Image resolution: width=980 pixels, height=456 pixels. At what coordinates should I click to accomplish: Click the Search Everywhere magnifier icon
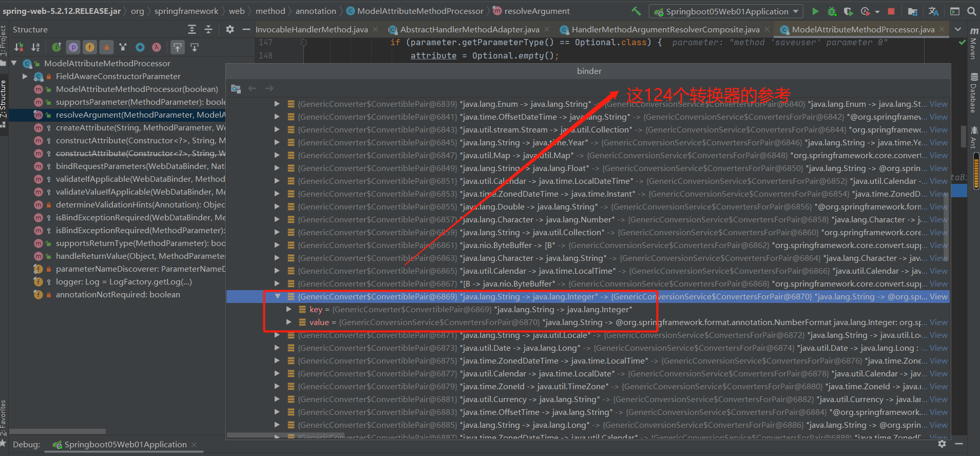[x=971, y=11]
